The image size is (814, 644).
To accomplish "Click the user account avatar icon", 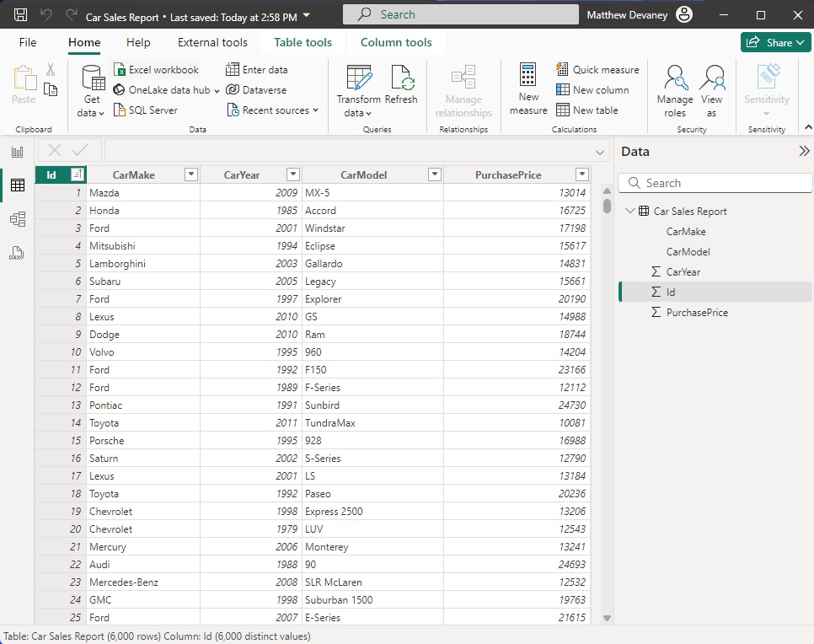I will pyautogui.click(x=684, y=15).
